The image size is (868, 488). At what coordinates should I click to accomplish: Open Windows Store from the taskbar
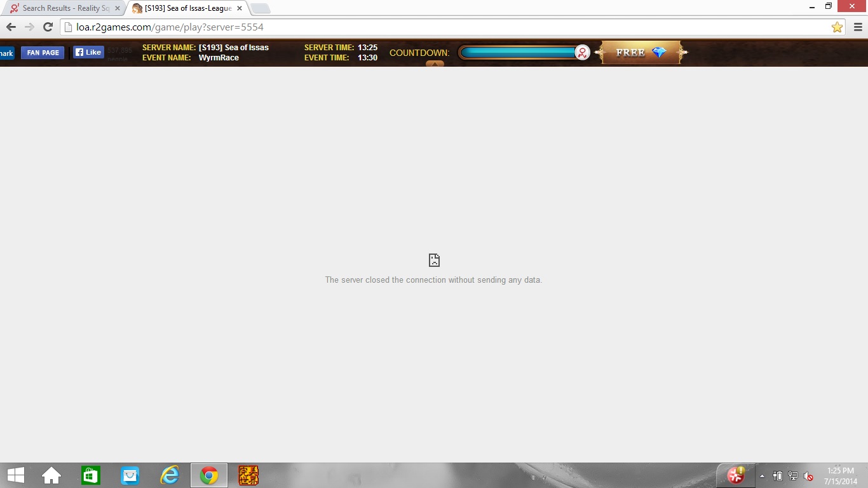91,475
